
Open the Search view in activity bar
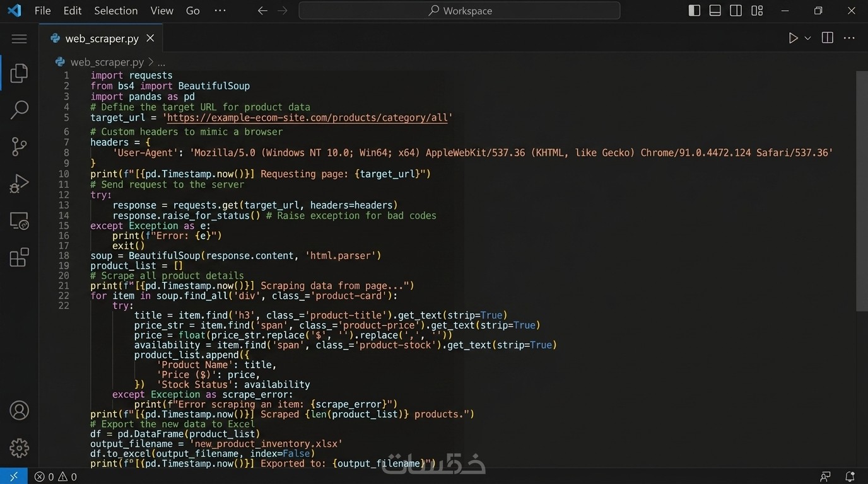[x=20, y=110]
